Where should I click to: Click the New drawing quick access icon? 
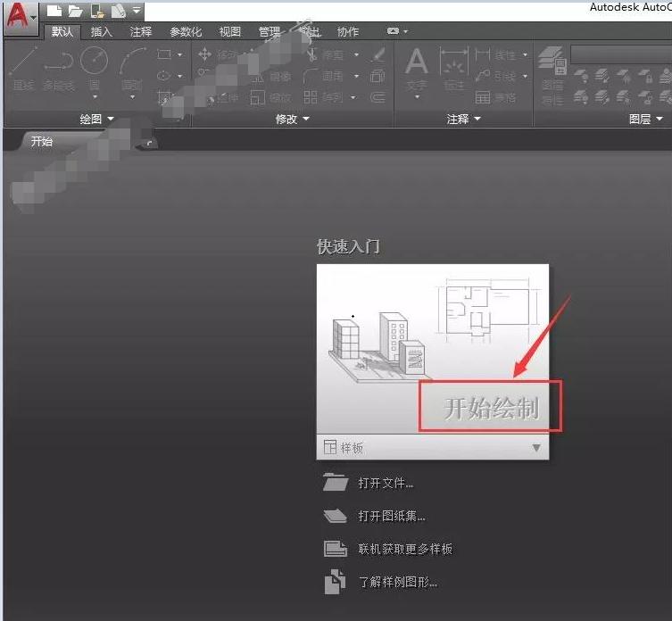coord(54,11)
